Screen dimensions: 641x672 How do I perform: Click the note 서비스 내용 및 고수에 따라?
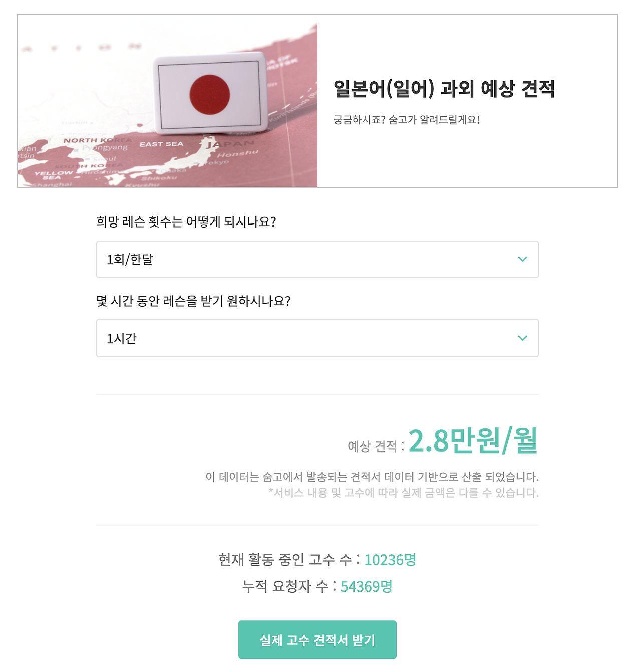coord(404,494)
